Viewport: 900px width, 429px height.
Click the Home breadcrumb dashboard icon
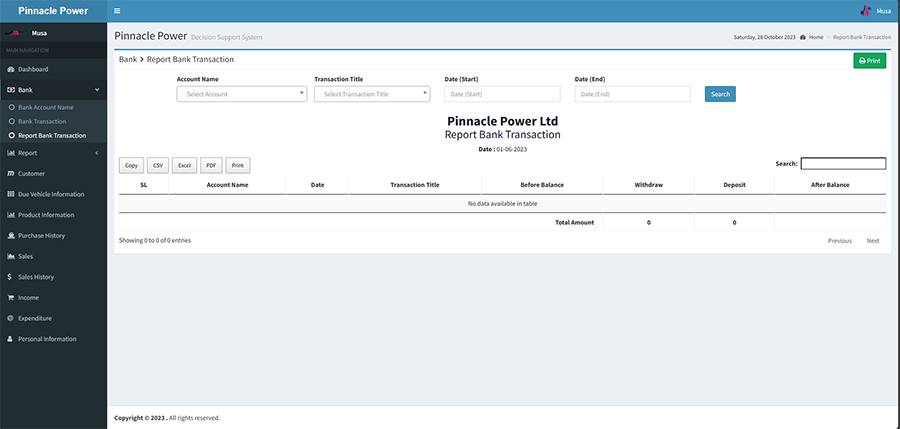(802, 37)
